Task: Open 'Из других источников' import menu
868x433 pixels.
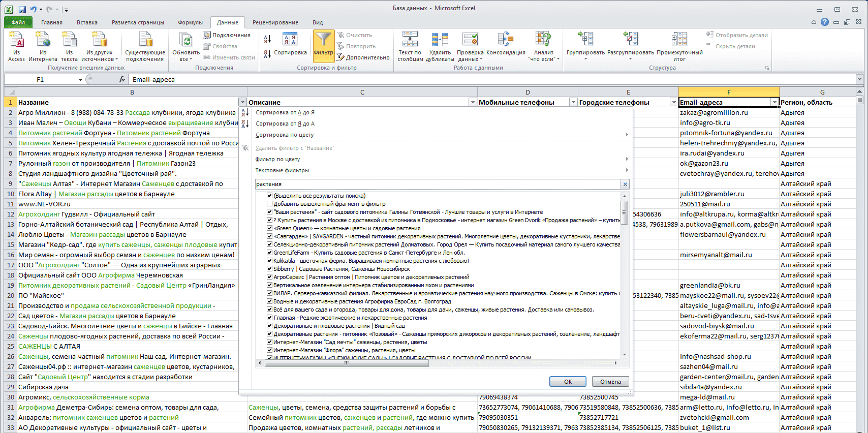Action: click(100, 47)
